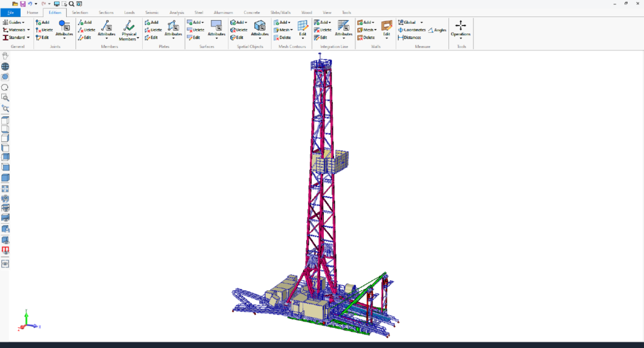
Task: Delete a member in the Members group
Action: click(x=87, y=30)
